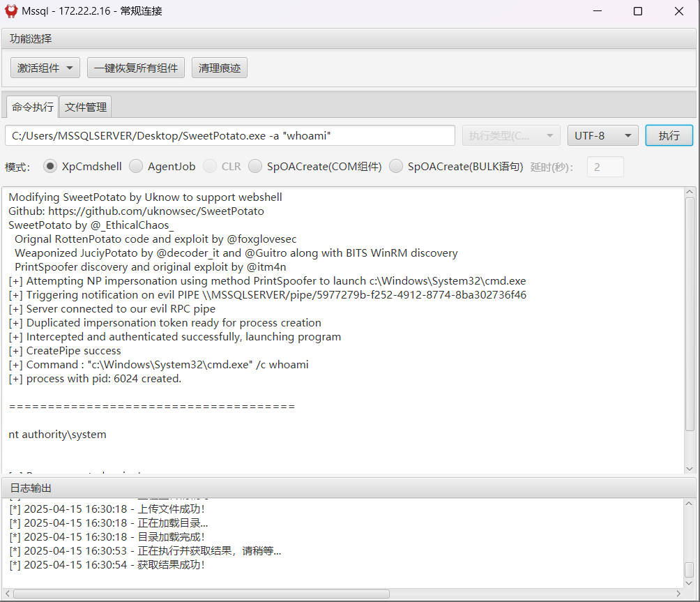Image resolution: width=700 pixels, height=602 pixels.
Task: Click the 'Triggering notification on evil PIPE' line
Action: click(267, 295)
